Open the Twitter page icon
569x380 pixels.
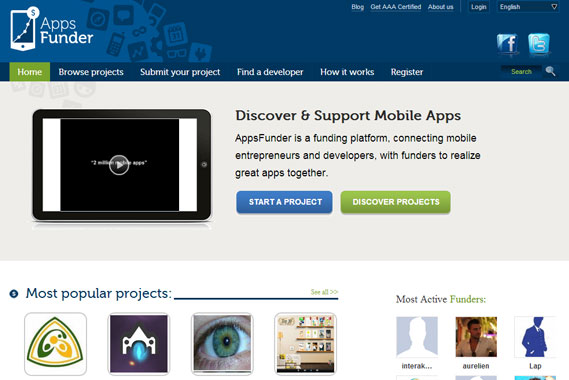pos(539,44)
